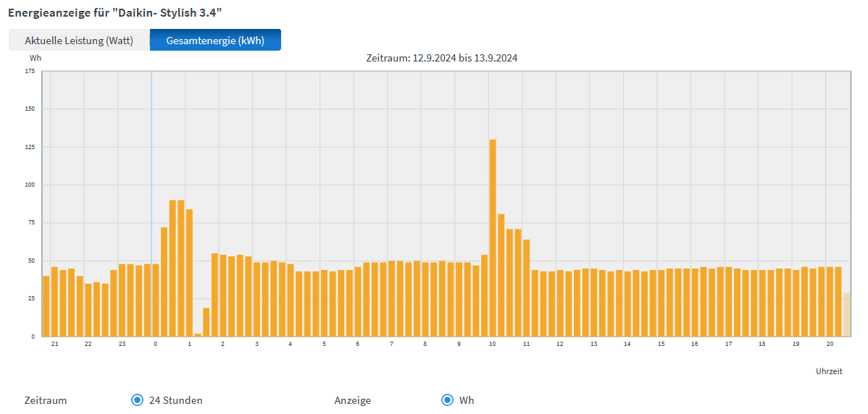Image resolution: width=868 pixels, height=414 pixels.
Task: Select the Gesamtenergie (kWh) tab
Action: (215, 41)
